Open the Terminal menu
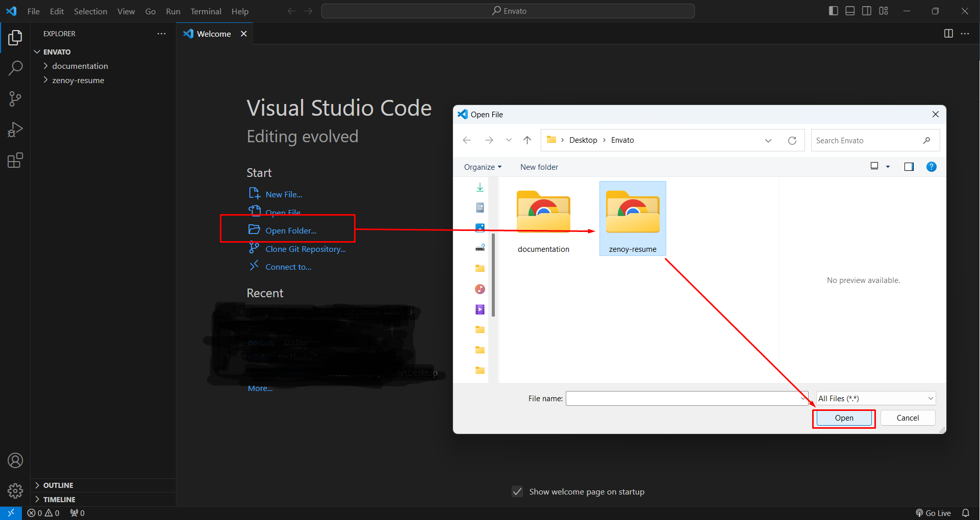Screen dimensions: 980x520 pos(206,11)
